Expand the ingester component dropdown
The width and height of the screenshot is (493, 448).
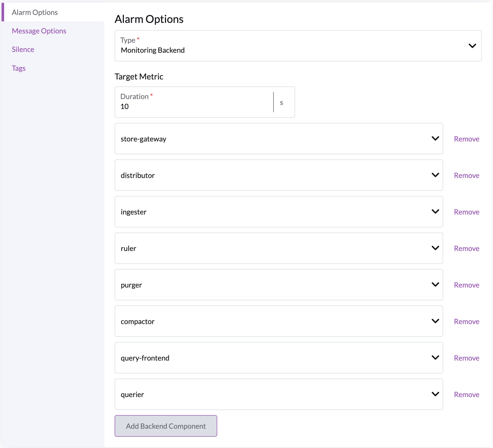279,212
